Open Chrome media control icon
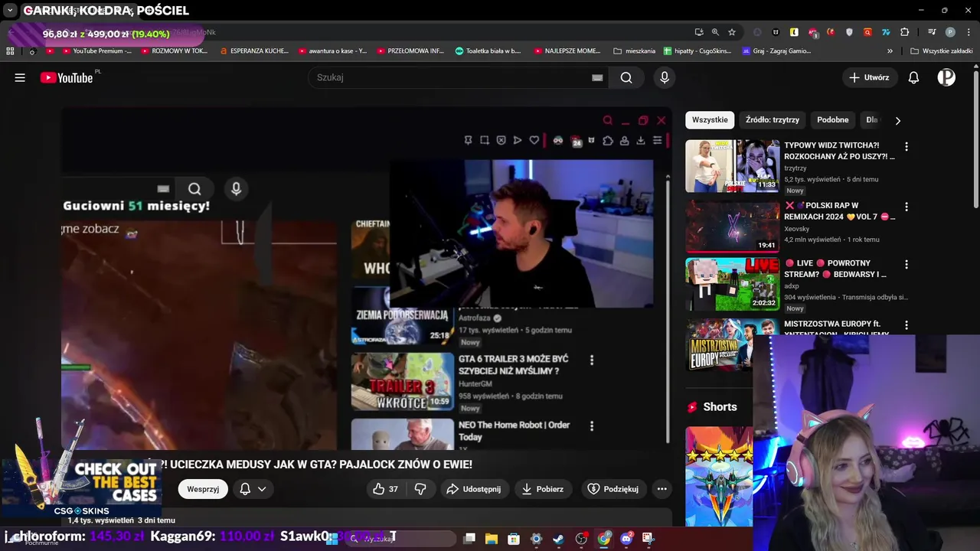 (x=932, y=32)
